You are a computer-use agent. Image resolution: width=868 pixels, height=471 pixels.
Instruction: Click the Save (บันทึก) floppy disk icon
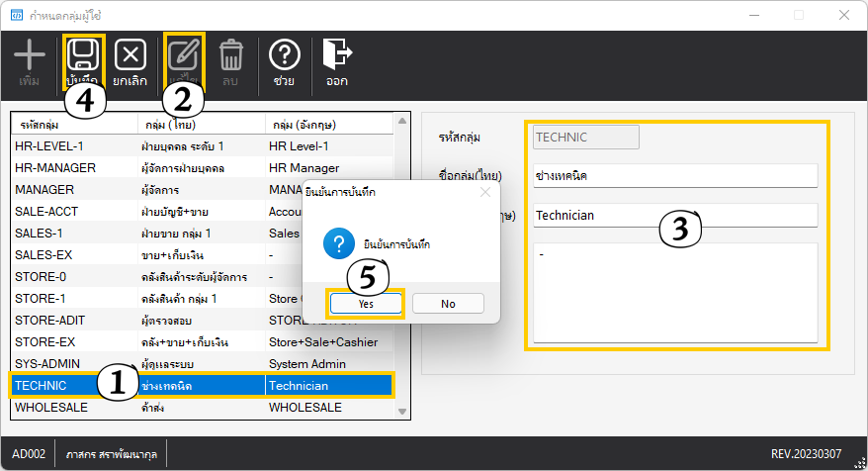pos(82,55)
